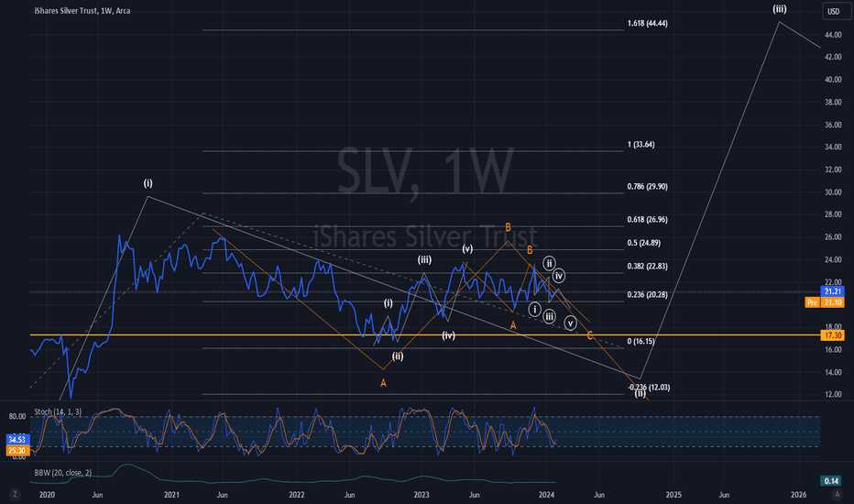Click the 12.00 price scale label

(x=833, y=394)
